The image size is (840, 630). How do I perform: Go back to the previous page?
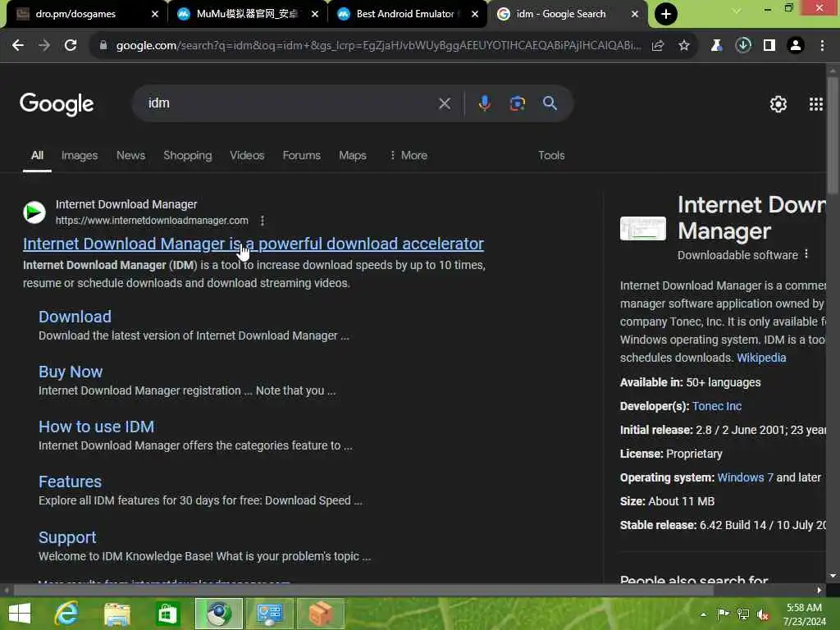18,46
